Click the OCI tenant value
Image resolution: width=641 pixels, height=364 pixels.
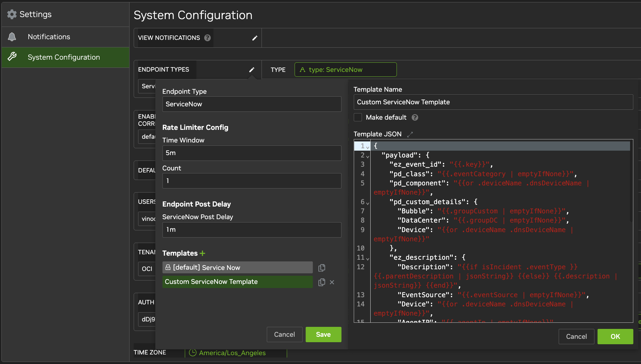(147, 269)
